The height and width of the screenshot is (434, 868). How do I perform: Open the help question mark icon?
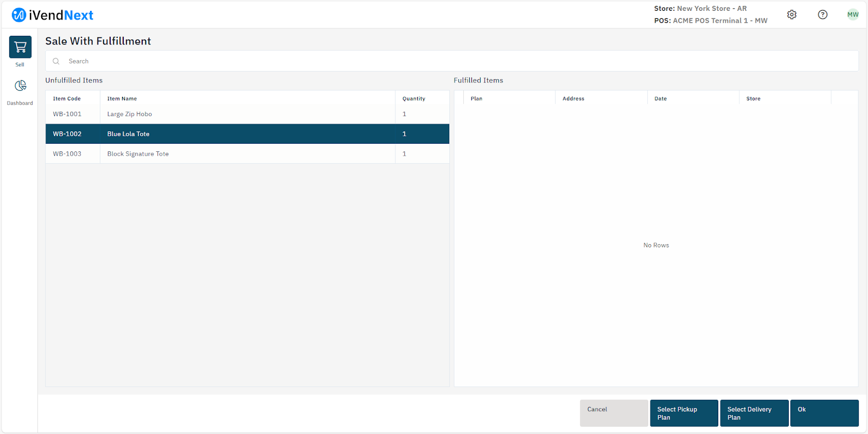click(823, 15)
